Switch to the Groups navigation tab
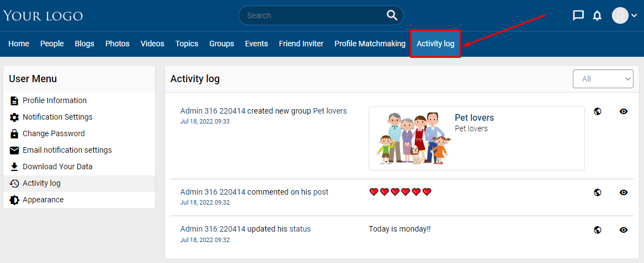Screen dimensions: 644x263 coord(221,44)
